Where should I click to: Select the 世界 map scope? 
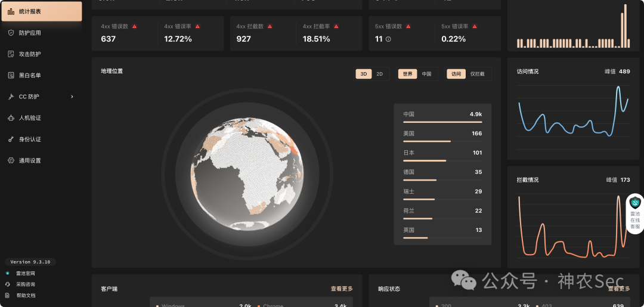point(407,74)
